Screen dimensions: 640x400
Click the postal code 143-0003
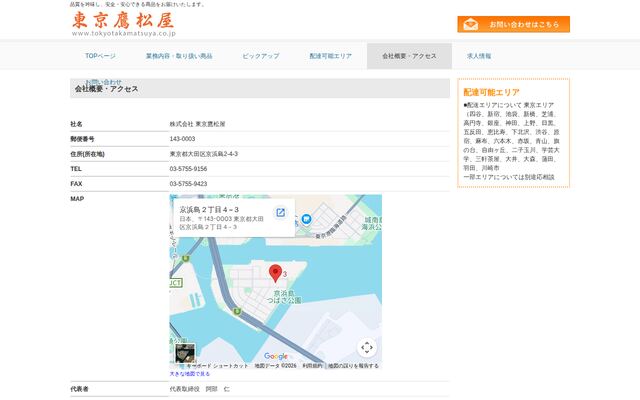pyautogui.click(x=182, y=139)
